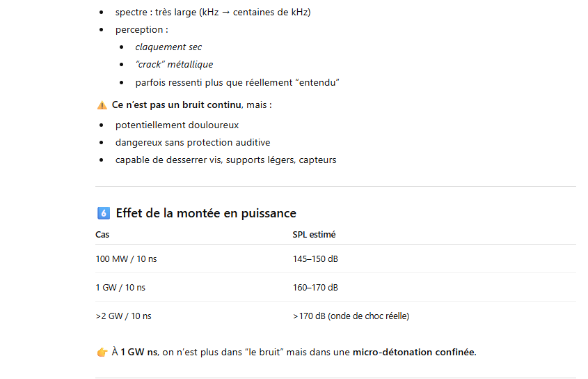Click the bold text "Ce n'est pas un bruit continu"

coord(177,105)
